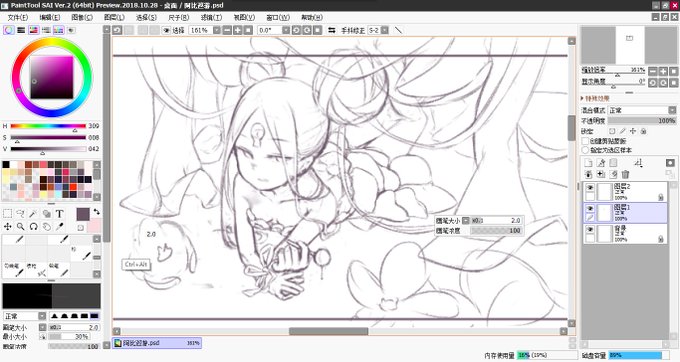Zoom out with the minus toolbar button

(x=227, y=30)
